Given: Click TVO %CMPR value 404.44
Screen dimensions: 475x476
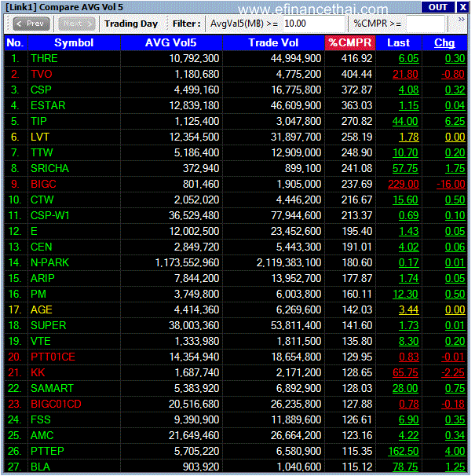Looking at the screenshot, I should coord(356,74).
